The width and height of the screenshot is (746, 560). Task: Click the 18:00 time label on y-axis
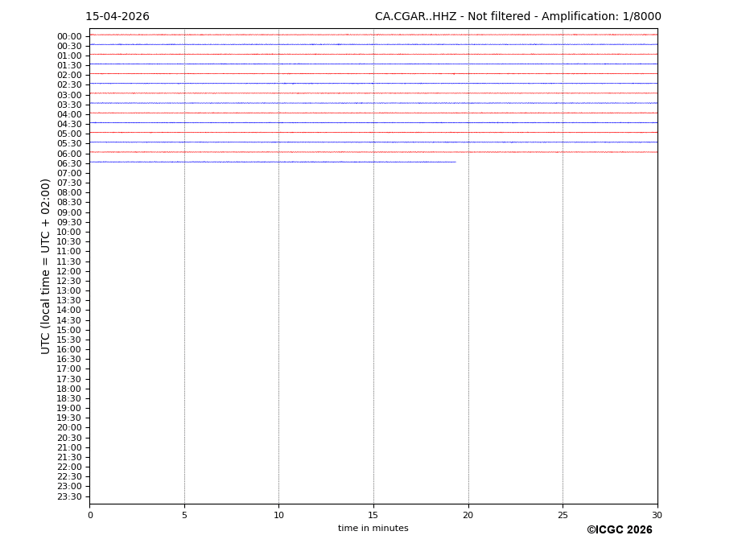[69, 389]
